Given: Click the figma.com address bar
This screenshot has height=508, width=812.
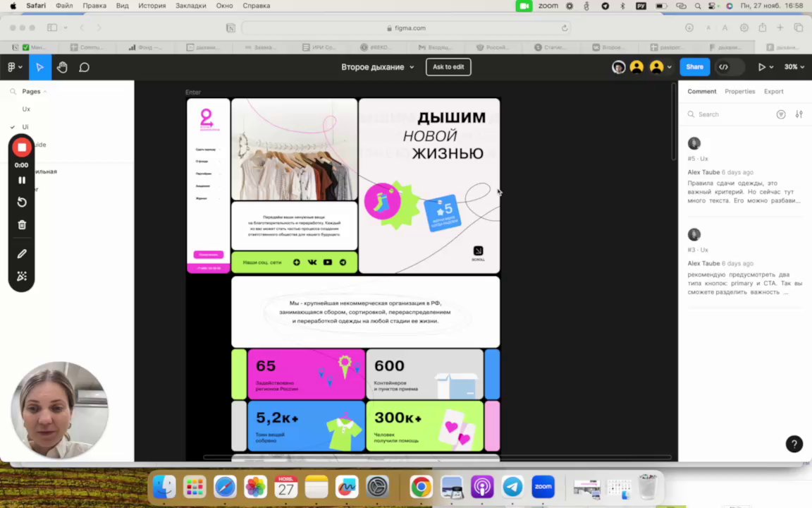Looking at the screenshot, I should click(406, 28).
